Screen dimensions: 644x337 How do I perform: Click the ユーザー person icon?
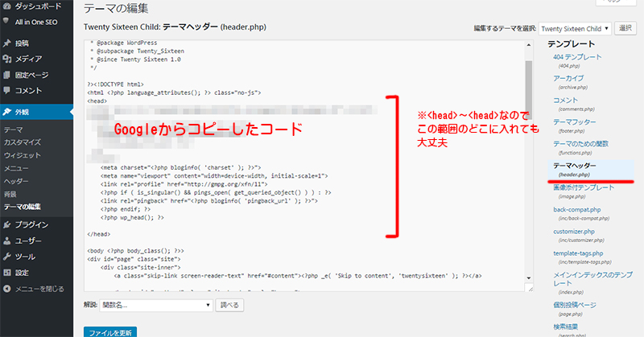[7, 240]
